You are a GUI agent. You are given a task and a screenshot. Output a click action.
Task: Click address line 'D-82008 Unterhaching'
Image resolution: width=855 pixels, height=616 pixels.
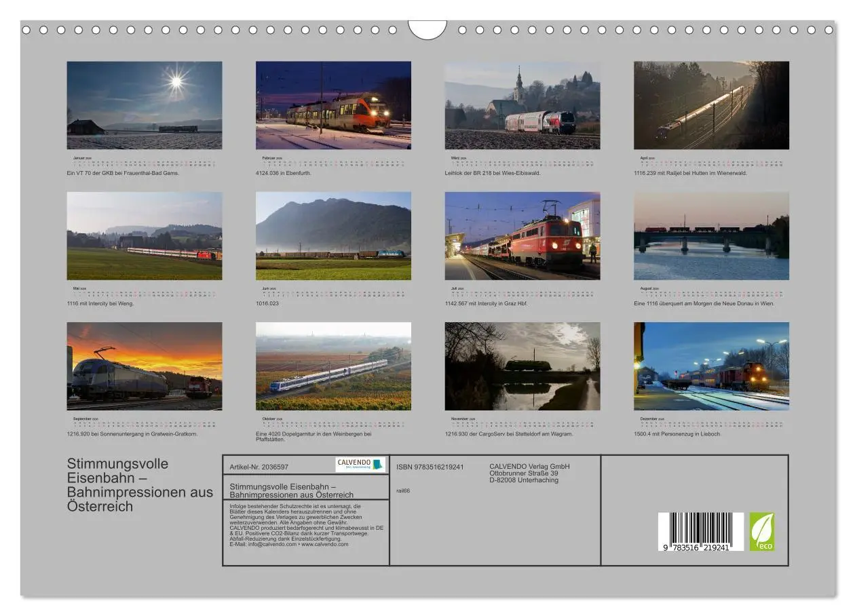pos(524,480)
